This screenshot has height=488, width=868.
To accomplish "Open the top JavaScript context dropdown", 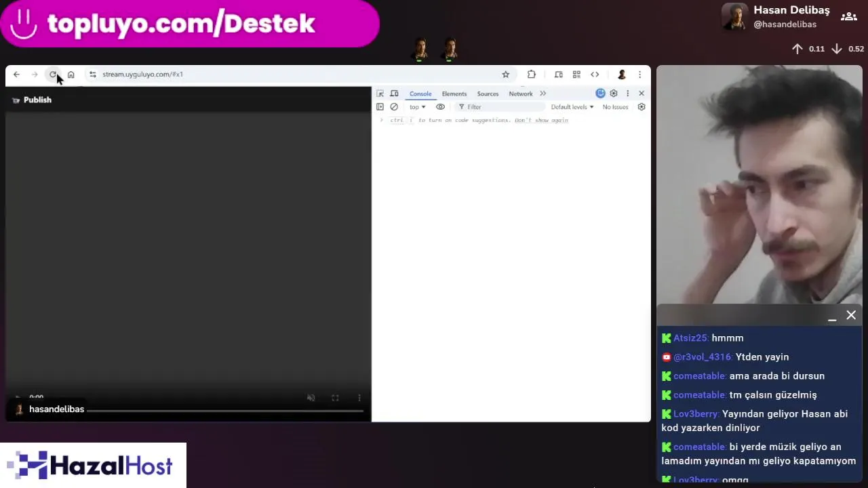I will pyautogui.click(x=417, y=107).
